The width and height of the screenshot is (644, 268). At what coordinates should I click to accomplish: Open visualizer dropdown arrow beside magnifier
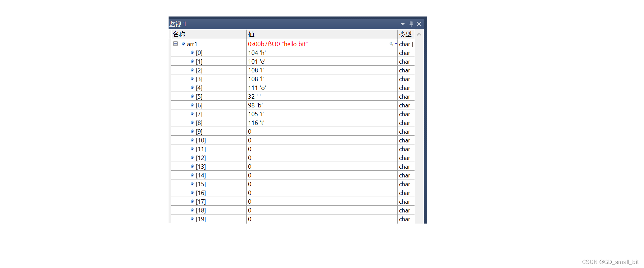pos(396,44)
